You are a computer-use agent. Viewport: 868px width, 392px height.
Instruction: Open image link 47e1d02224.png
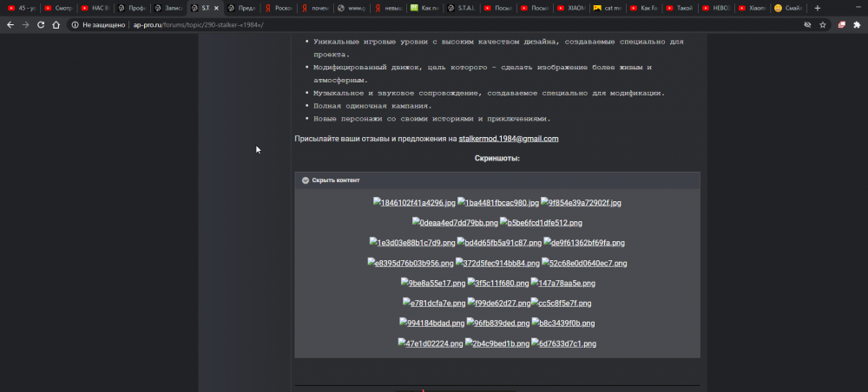pos(431,343)
